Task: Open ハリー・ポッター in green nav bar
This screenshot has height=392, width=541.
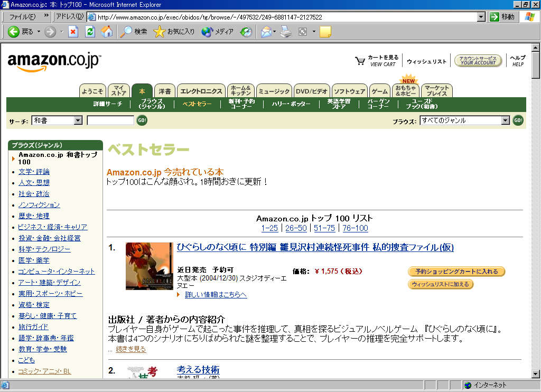Action: (291, 104)
